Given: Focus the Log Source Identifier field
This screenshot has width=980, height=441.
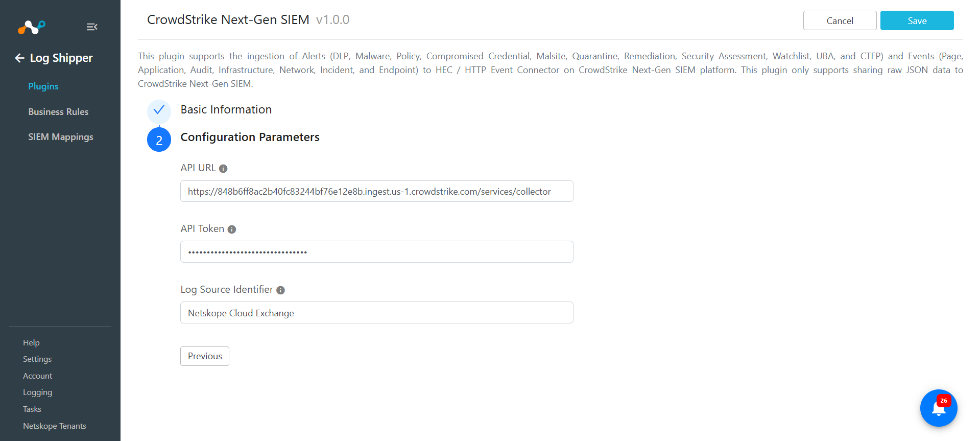Looking at the screenshot, I should (377, 313).
